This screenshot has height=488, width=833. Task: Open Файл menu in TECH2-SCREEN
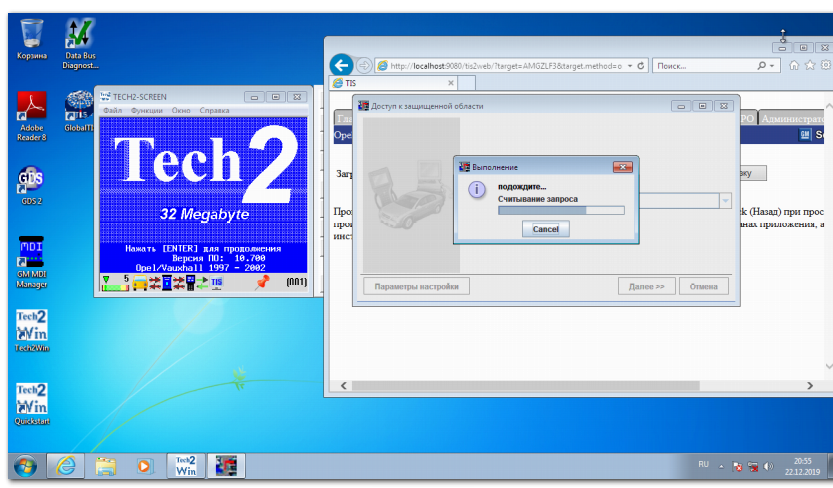112,110
